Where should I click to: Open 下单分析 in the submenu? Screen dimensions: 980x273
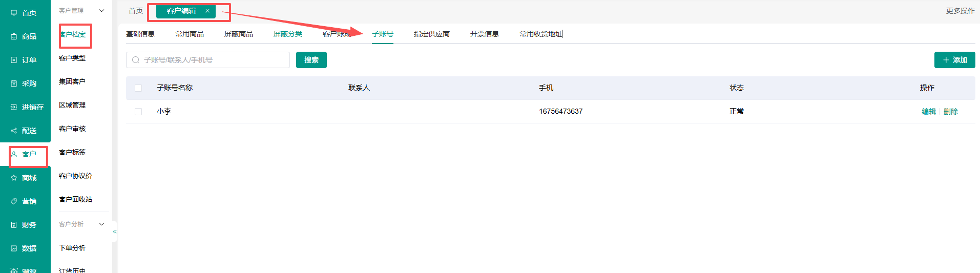pyautogui.click(x=72, y=248)
